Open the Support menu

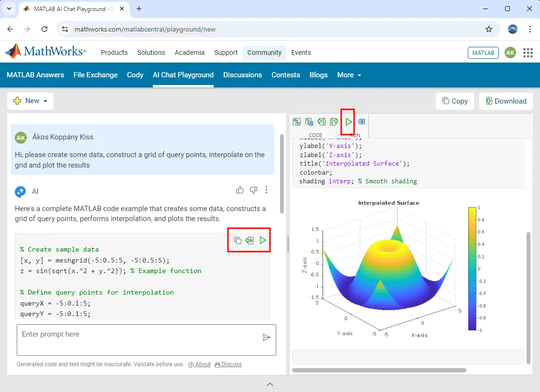click(226, 53)
